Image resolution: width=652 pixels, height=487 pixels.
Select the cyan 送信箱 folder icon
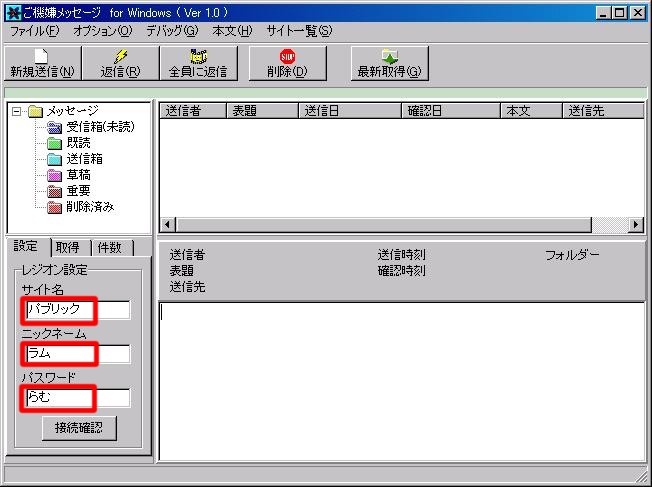point(54,159)
